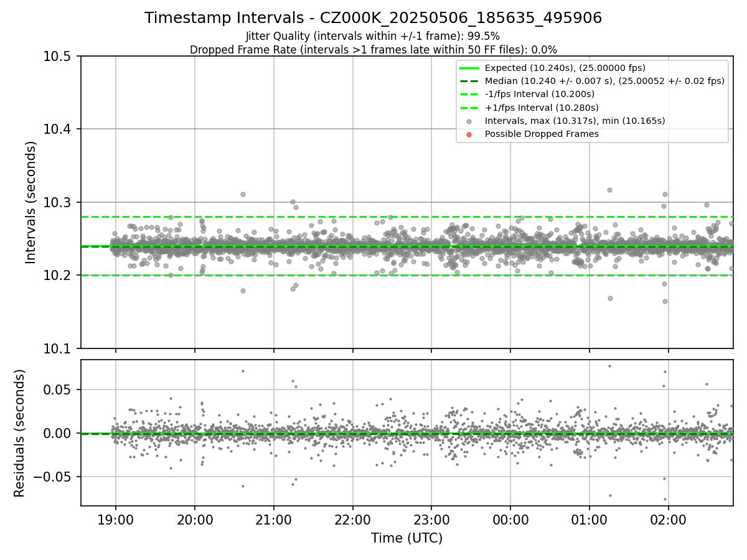This screenshot has height=560, width=747.
Task: Select the 'Jitter Quality' 99.5% subtitle line
Action: click(x=373, y=36)
